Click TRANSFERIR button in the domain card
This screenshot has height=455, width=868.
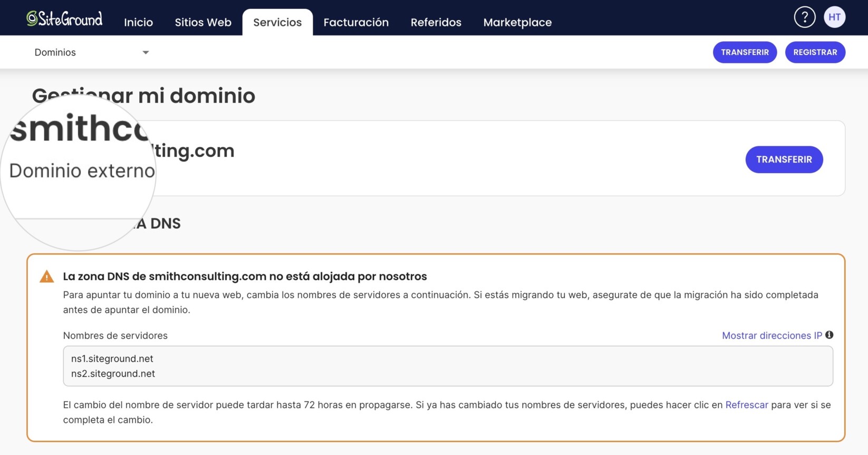[x=784, y=159]
